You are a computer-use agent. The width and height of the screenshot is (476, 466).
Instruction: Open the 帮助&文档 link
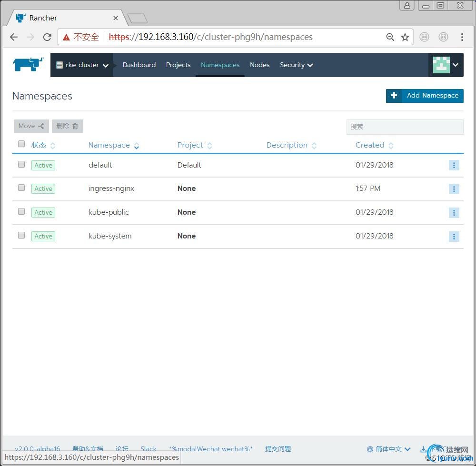(88, 449)
